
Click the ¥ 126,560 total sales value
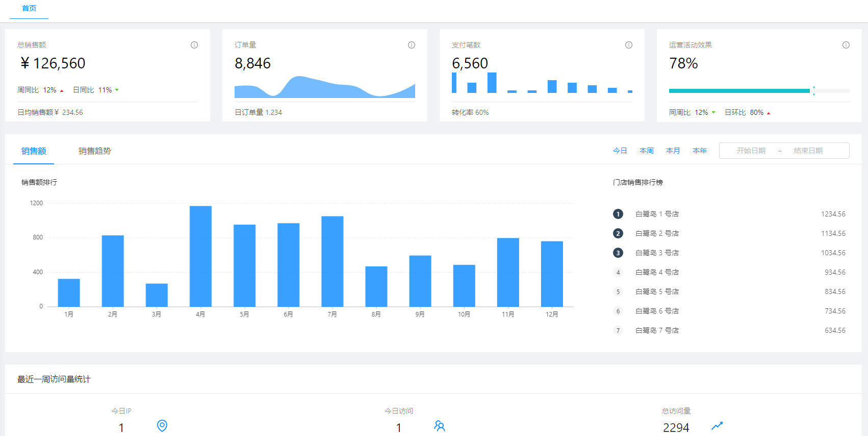point(53,63)
